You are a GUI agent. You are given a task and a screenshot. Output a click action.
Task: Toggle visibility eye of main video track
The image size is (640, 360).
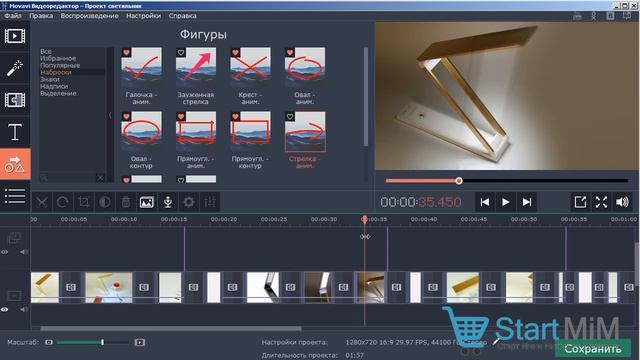(x=5, y=309)
